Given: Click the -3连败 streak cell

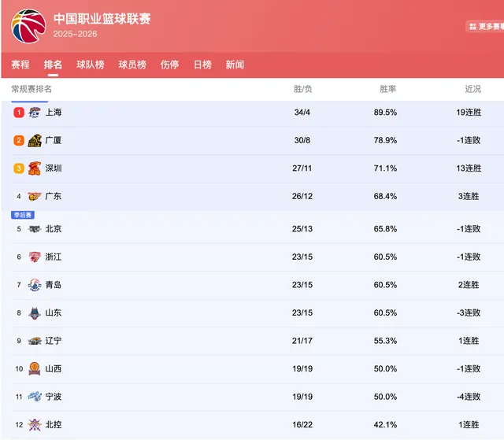Looking at the screenshot, I should 469,312.
